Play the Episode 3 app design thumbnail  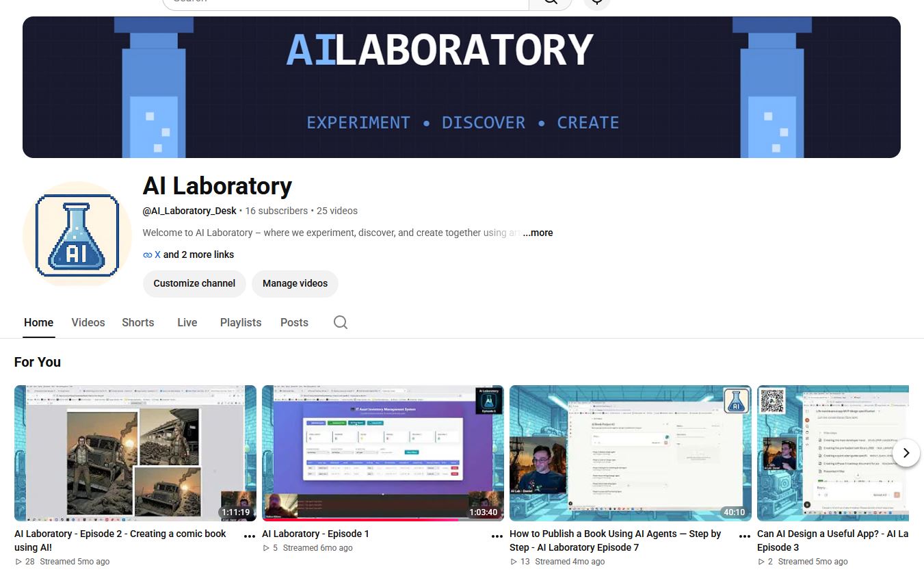833,453
